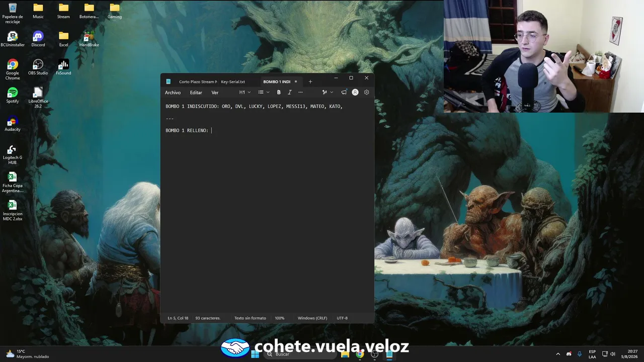
Task: Open File Explorer from the taskbar
Action: point(345,354)
